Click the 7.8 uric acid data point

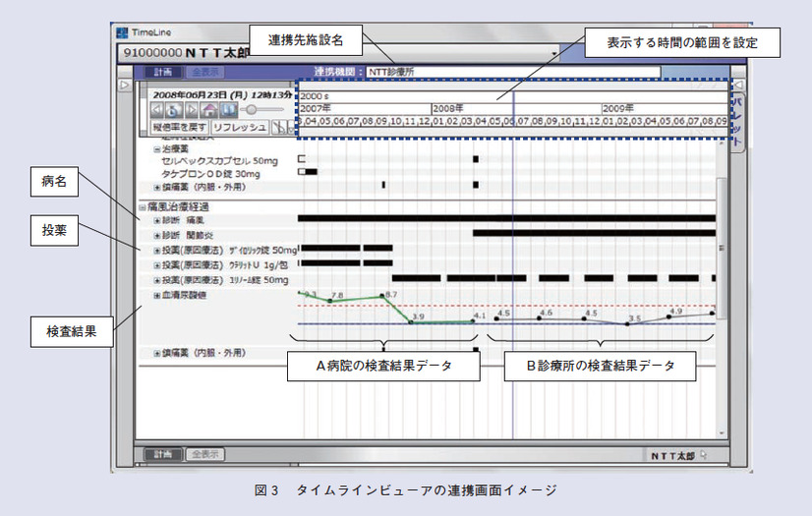pos(330,301)
